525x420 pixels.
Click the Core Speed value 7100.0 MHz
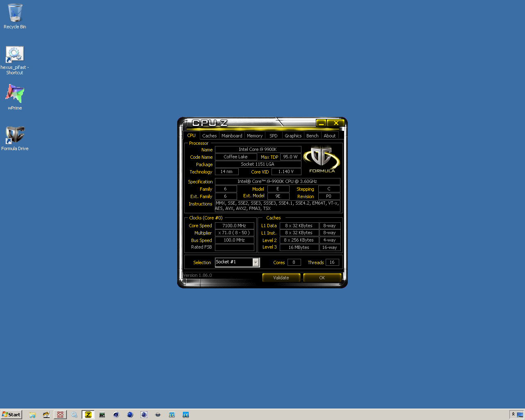[234, 226]
